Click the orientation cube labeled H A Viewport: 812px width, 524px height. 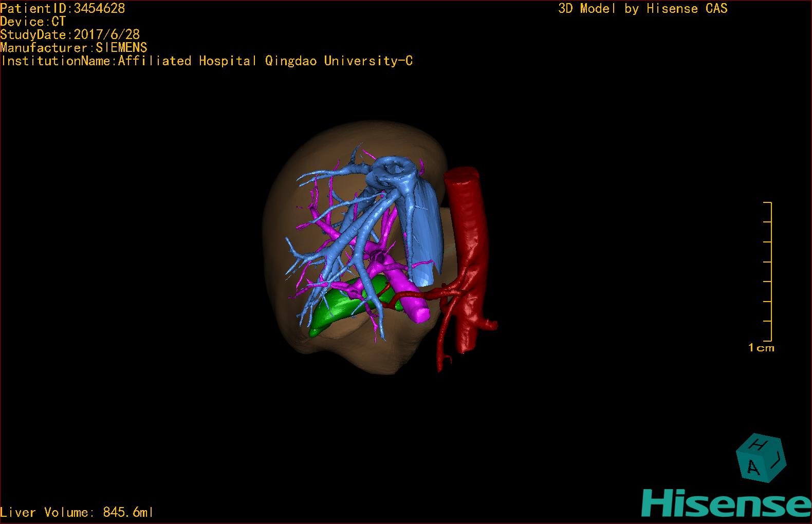tap(761, 458)
